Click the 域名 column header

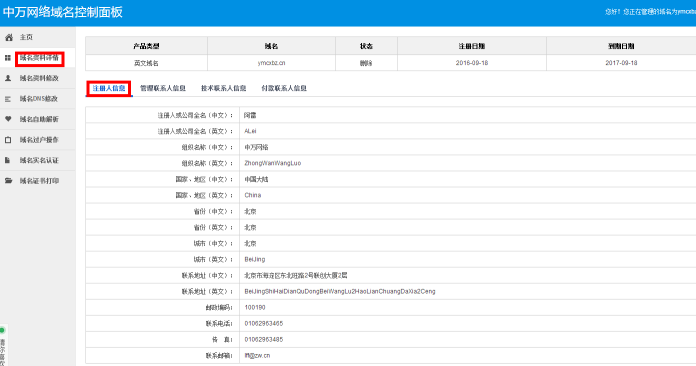(271, 46)
